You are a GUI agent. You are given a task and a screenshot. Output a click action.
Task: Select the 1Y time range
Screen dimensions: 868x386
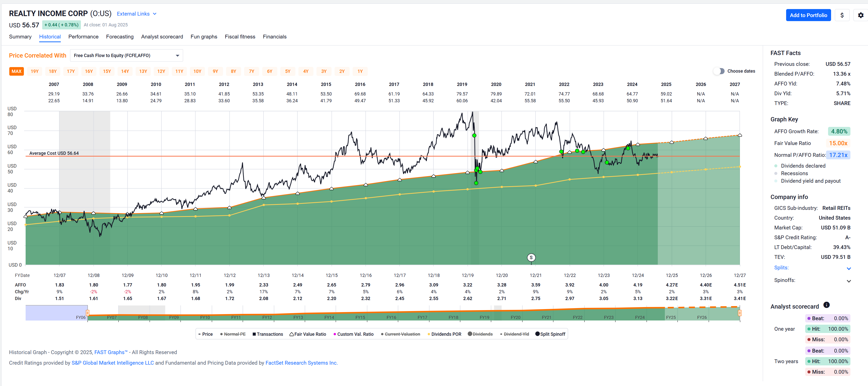[x=360, y=71]
